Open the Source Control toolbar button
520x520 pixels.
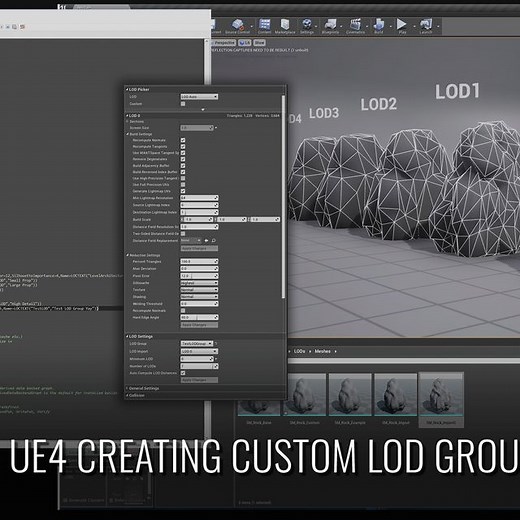(237, 26)
